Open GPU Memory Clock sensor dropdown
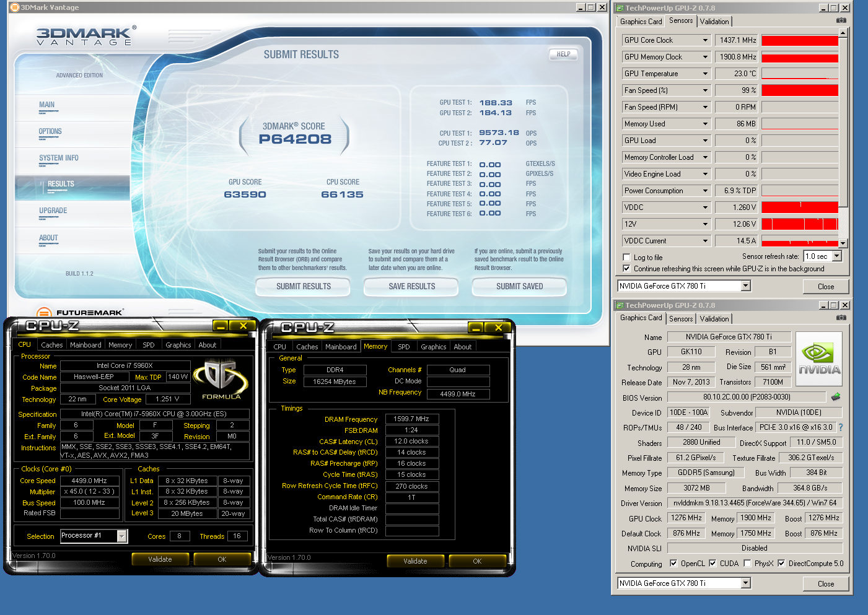 point(705,57)
